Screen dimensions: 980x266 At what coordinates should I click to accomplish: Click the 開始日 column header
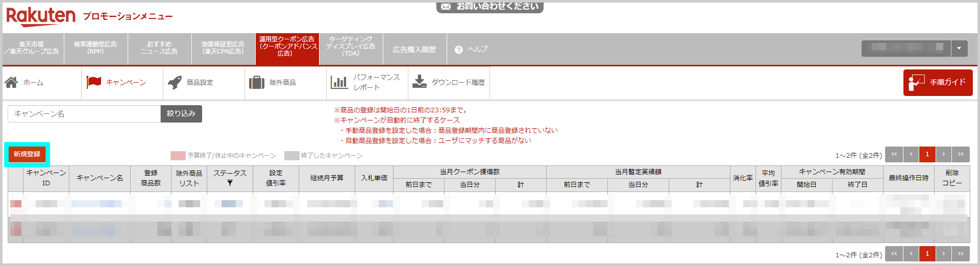coord(806,185)
